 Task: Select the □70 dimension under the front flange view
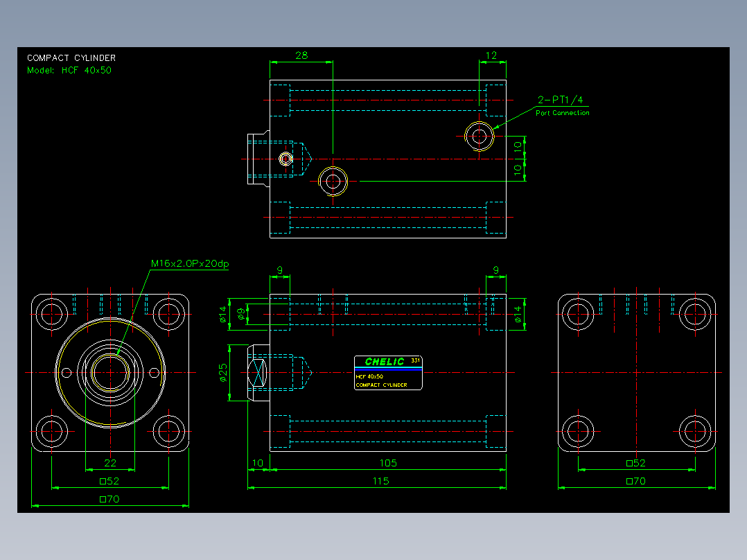coord(109,499)
